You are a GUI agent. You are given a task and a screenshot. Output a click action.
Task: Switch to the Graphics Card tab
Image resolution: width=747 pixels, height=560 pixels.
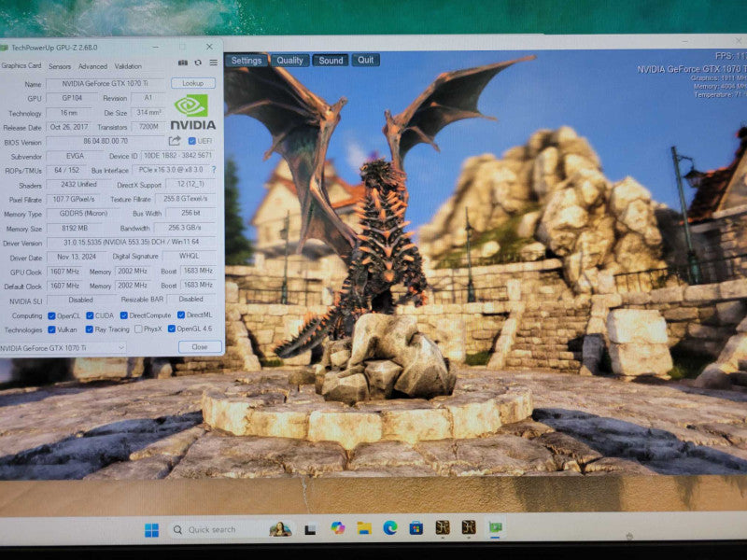pyautogui.click(x=21, y=65)
